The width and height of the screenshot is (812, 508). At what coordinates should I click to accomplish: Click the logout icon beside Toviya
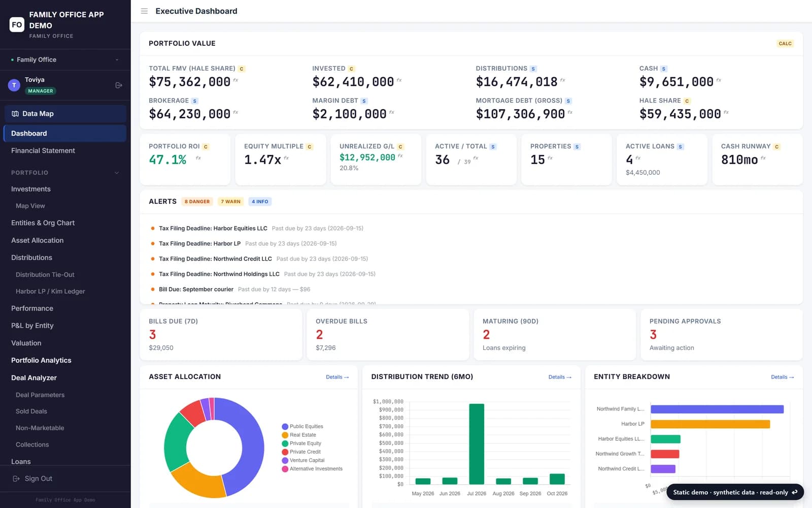tap(119, 85)
